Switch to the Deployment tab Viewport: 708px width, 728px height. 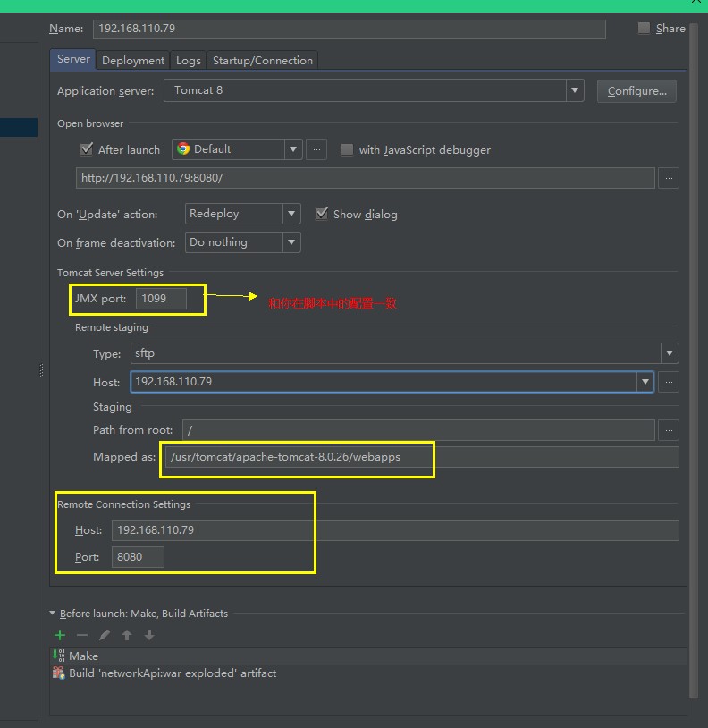133,60
